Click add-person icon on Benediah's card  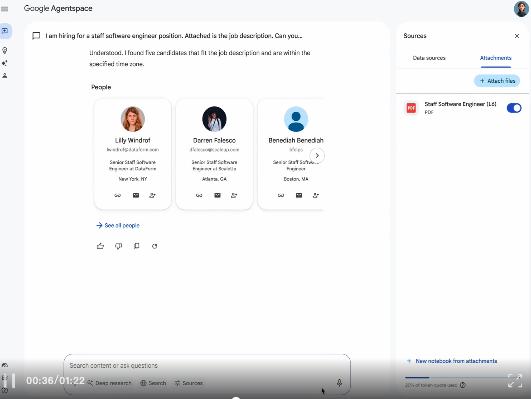[x=316, y=195]
